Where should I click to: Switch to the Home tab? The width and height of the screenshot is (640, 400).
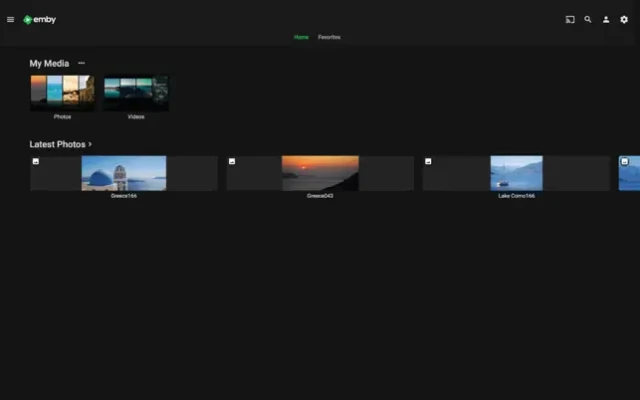(x=301, y=37)
